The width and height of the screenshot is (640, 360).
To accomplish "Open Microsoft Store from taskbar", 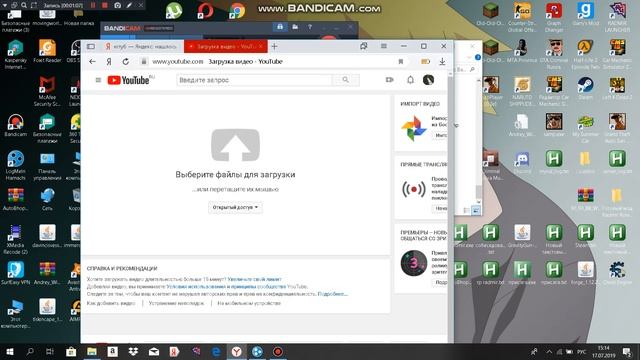I will (71, 351).
